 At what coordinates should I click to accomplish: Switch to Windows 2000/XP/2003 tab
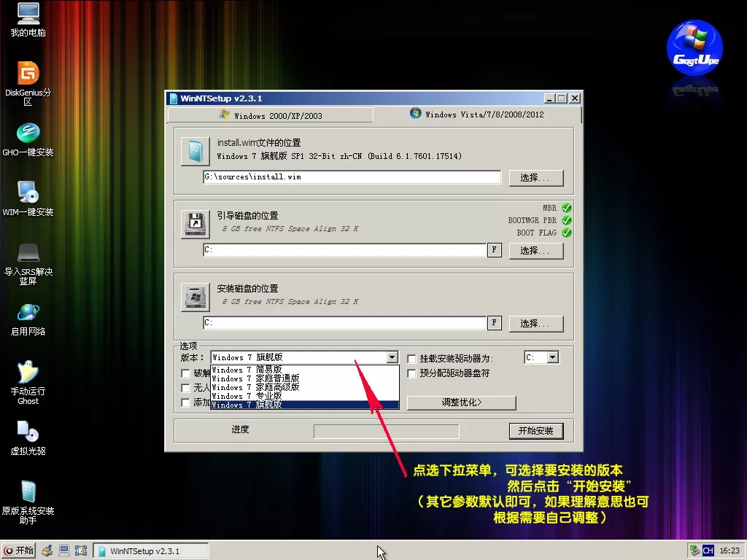[x=270, y=115]
